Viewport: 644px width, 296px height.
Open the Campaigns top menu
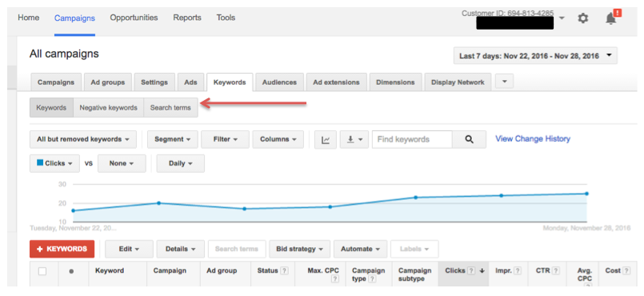pos(74,18)
